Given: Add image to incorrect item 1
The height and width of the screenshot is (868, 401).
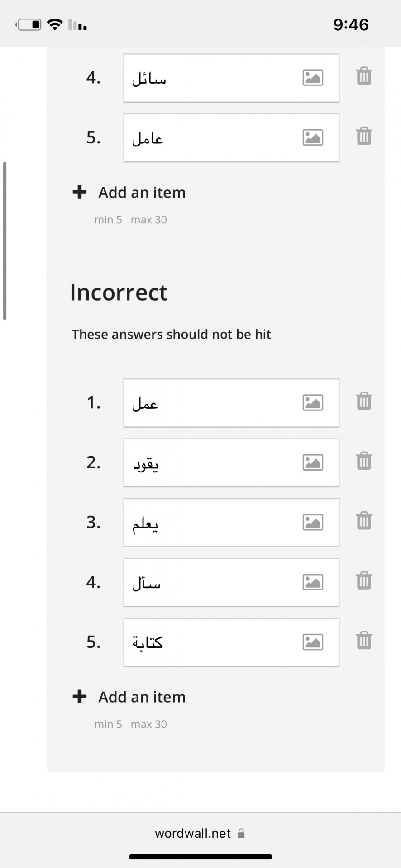Looking at the screenshot, I should 313,402.
